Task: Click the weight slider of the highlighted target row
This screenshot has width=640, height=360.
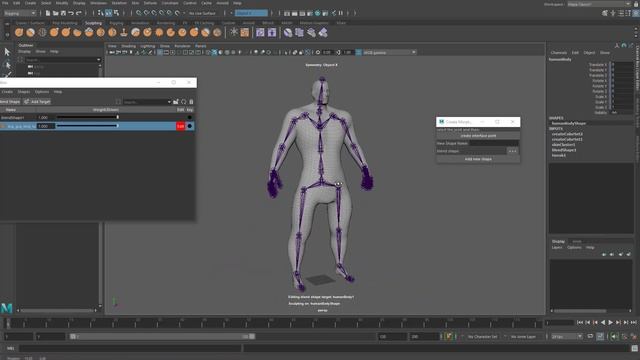Action: pos(87,126)
